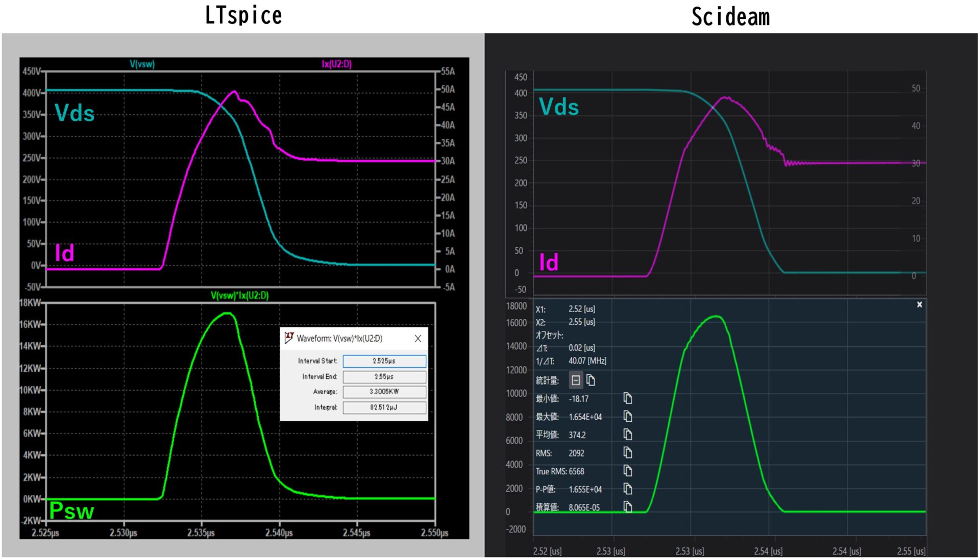
Task: Click the V(vsw) trace label
Action: coord(142,64)
